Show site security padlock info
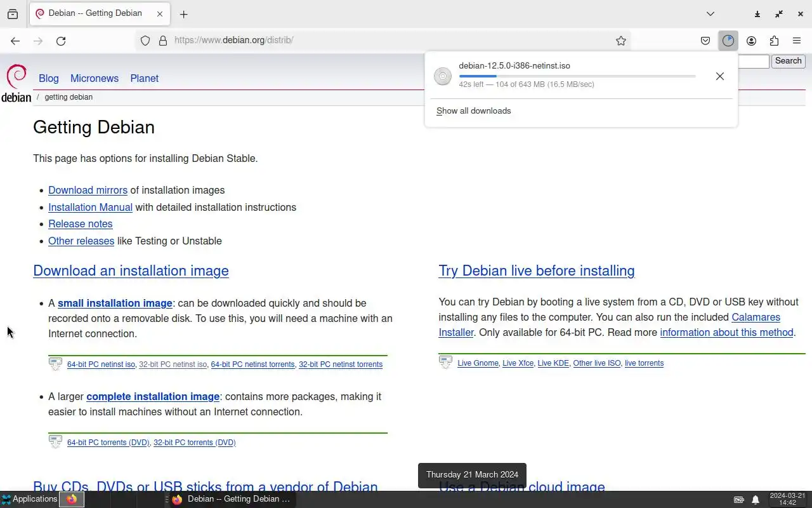812x508 pixels. 163,41
